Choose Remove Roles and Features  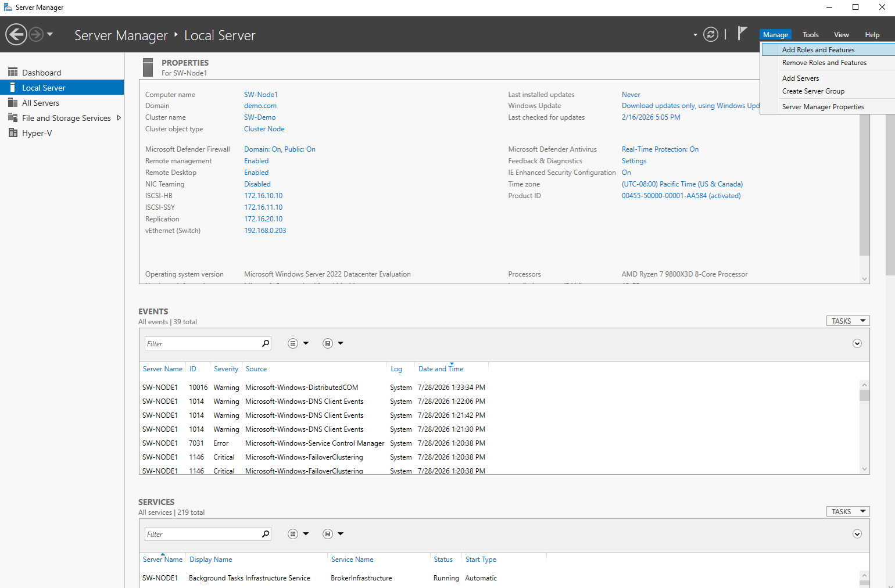click(828, 63)
